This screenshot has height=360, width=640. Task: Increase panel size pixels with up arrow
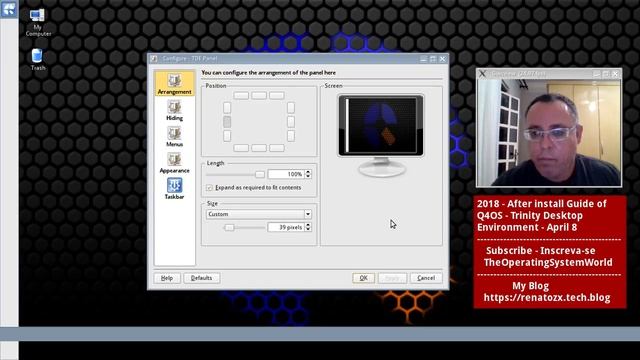[x=308, y=224]
